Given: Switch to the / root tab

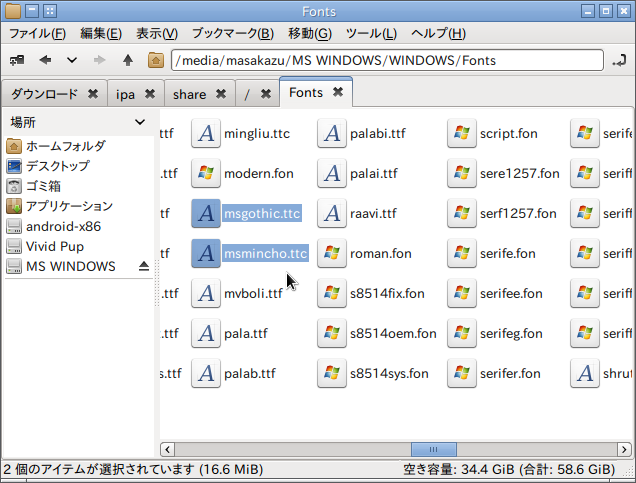Looking at the screenshot, I should [247, 94].
